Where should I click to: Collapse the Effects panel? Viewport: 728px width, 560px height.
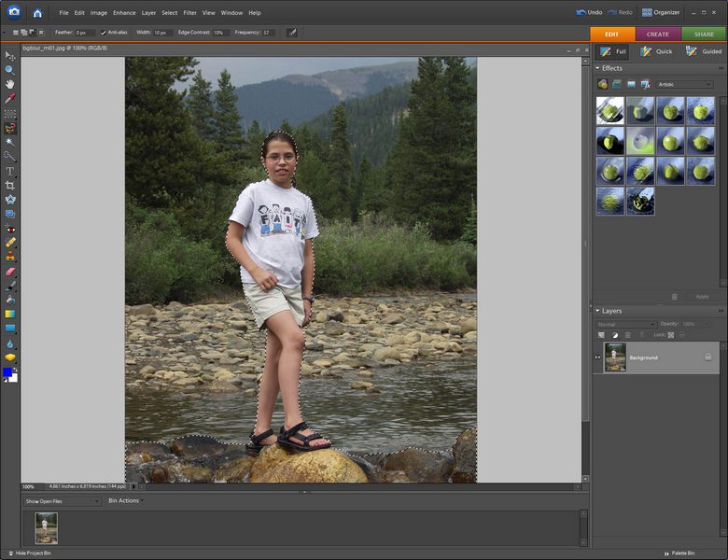pyautogui.click(x=597, y=68)
